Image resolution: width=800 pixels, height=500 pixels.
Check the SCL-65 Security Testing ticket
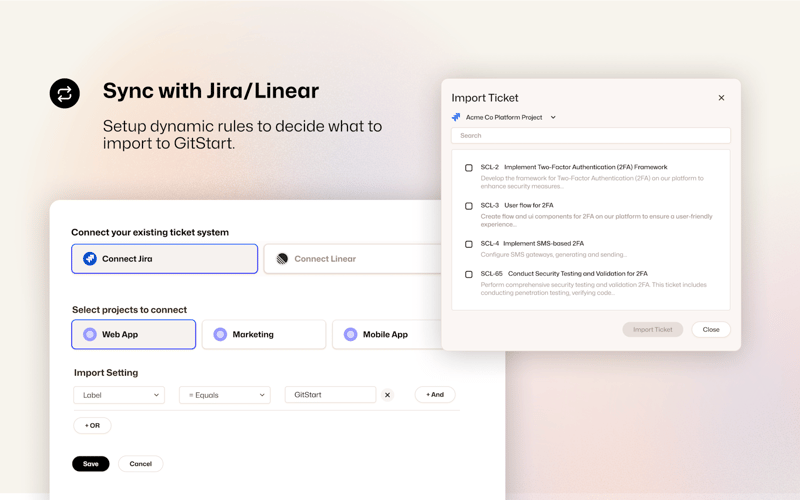[469, 274]
